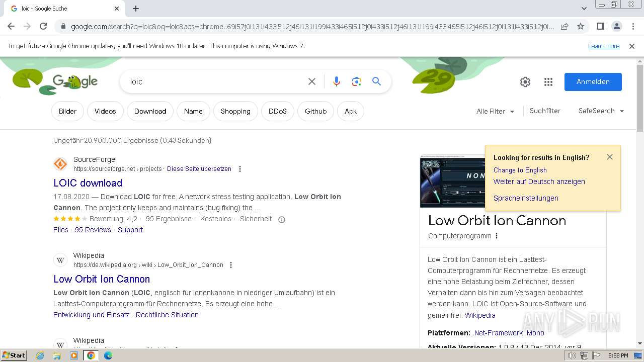Open Rechtliche Situation sitelink
Screen dimensions: 644x362
(x=167, y=315)
